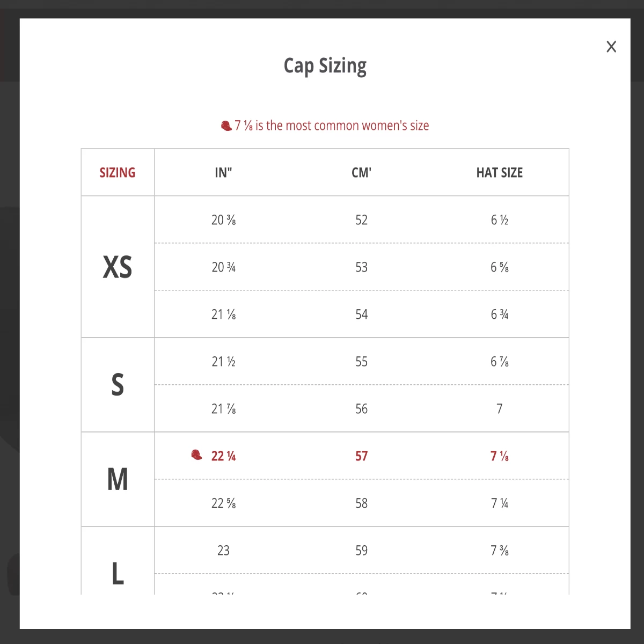644x644 pixels.
Task: Click the 20 ⅜ inch measurement
Action: pyautogui.click(x=223, y=220)
